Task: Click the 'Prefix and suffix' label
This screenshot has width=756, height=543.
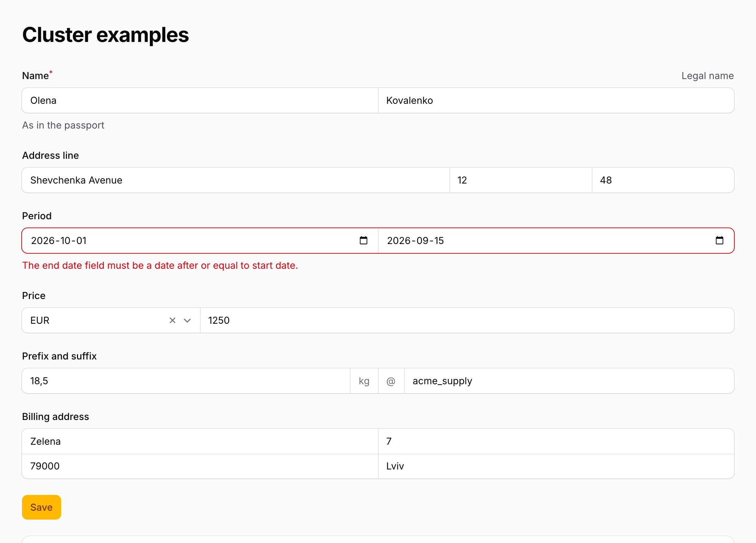Action: (59, 356)
